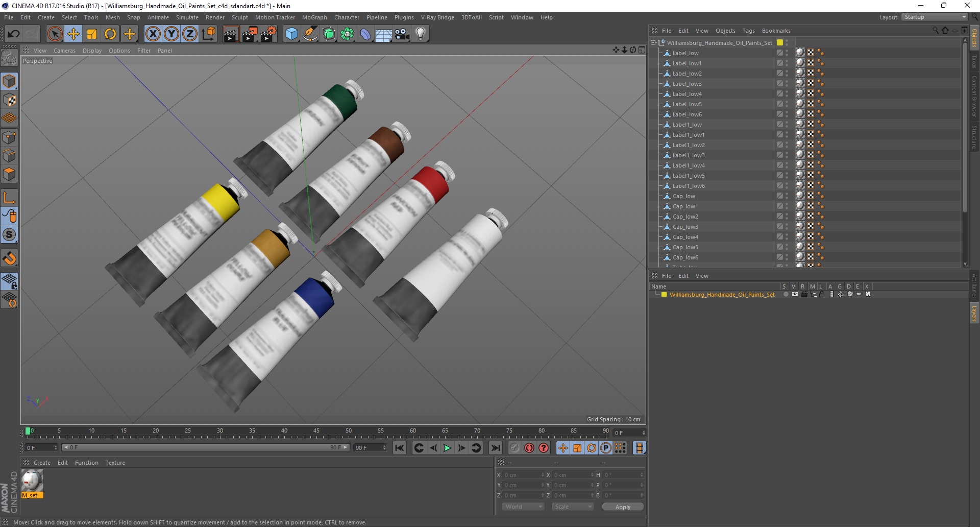Click the phong tag on Label1_low
Image resolution: width=980 pixels, height=527 pixels.
point(821,125)
